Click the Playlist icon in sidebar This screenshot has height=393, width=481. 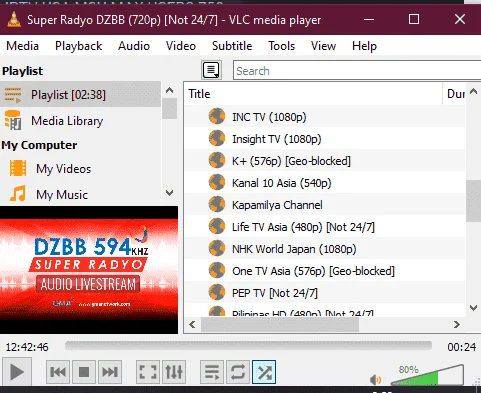13,95
